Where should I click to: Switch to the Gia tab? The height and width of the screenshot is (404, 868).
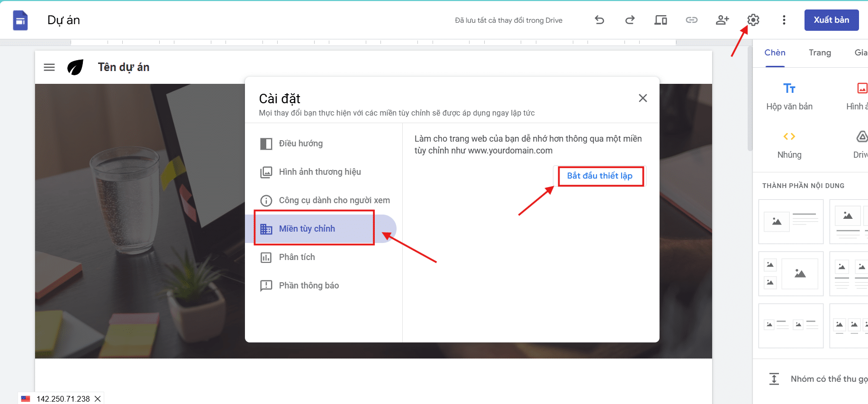[861, 53]
